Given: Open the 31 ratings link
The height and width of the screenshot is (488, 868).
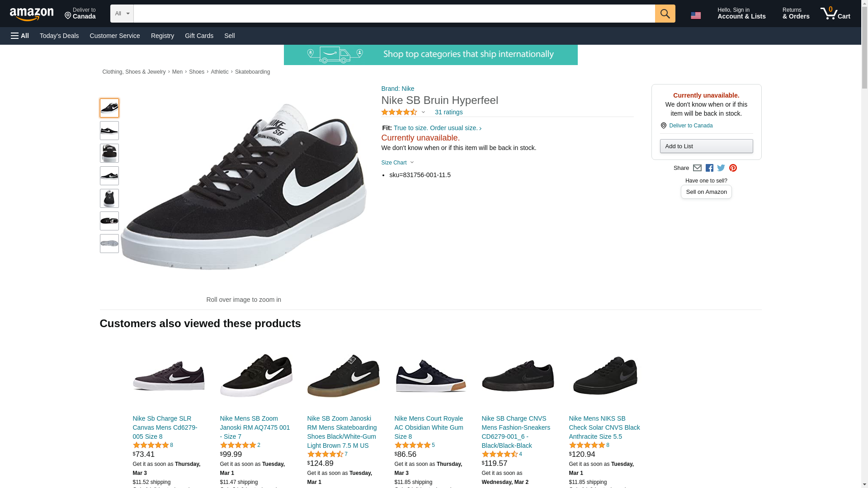Looking at the screenshot, I should pos(448,112).
